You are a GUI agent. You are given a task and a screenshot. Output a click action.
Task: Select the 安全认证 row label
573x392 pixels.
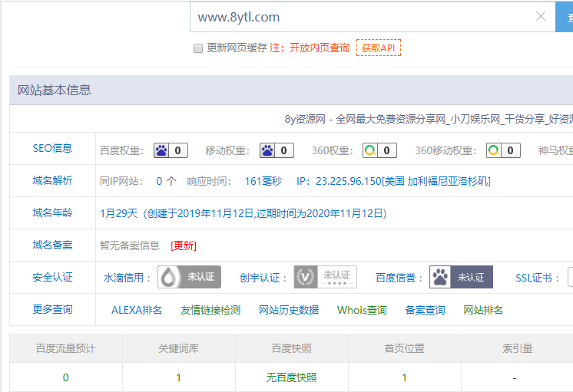click(x=52, y=277)
